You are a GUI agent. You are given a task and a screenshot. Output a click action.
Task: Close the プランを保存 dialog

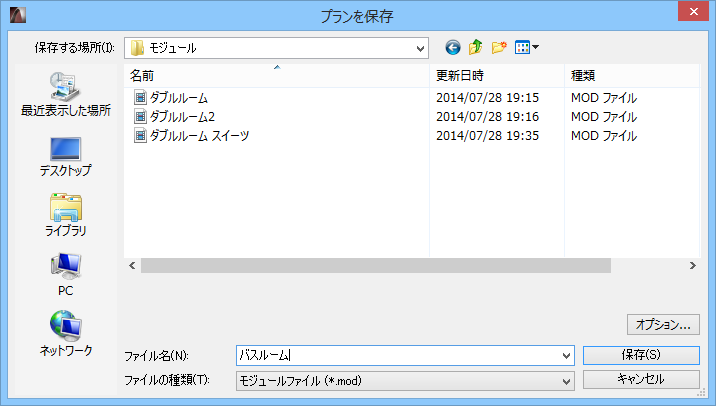pyautogui.click(x=693, y=11)
